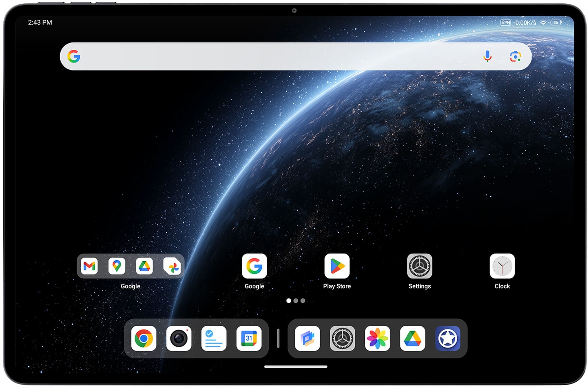Start voice search with microphone icon

(487, 56)
